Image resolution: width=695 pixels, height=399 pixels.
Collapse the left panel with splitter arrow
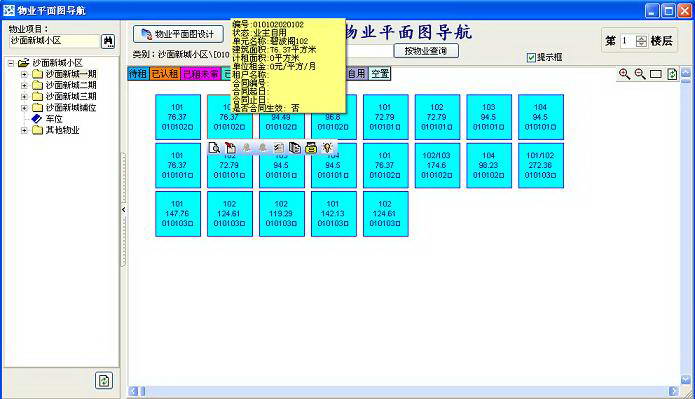point(123,209)
